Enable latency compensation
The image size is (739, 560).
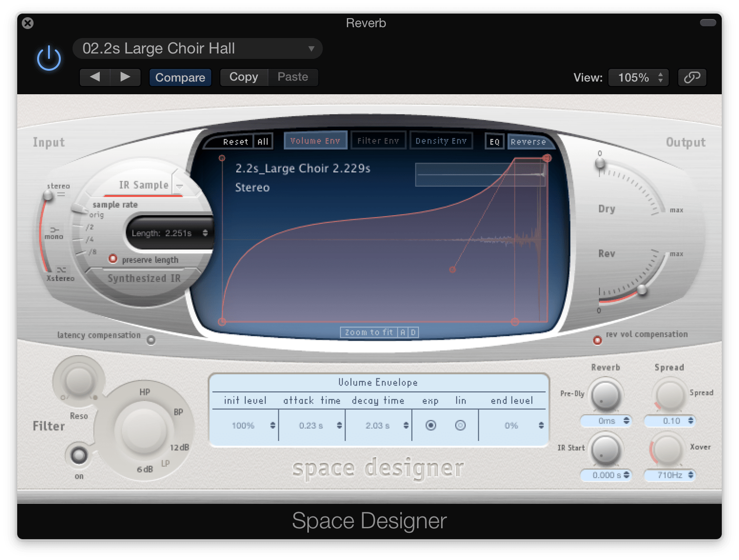coord(151,340)
